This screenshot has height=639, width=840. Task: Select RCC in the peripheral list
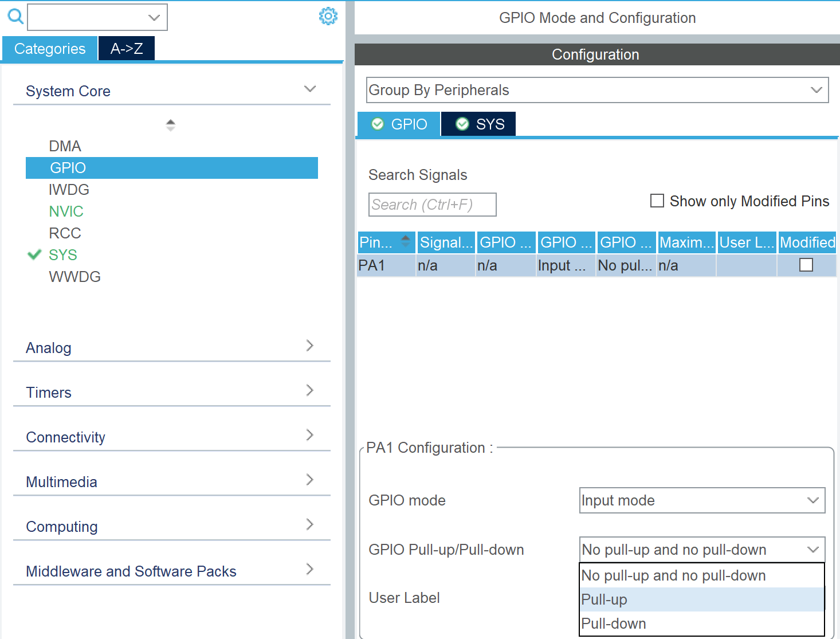65,233
